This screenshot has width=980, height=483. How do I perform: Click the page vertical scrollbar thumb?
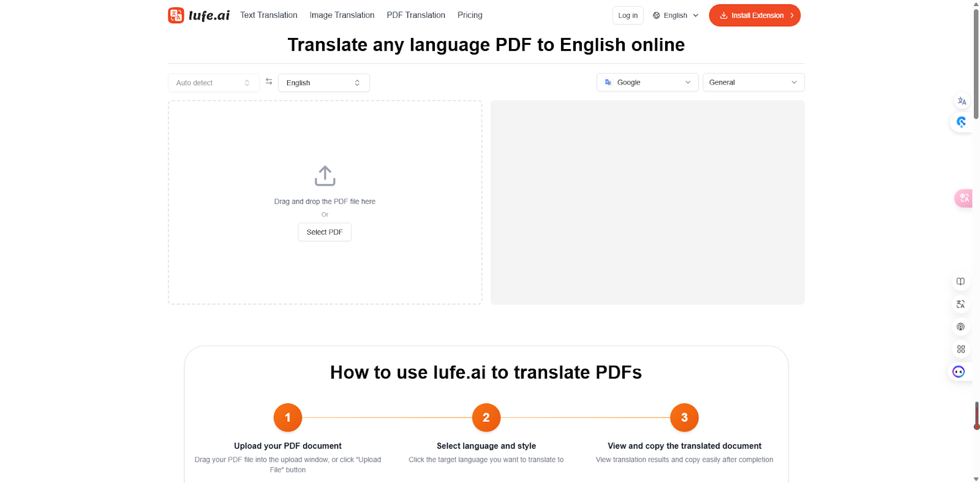pos(976,64)
